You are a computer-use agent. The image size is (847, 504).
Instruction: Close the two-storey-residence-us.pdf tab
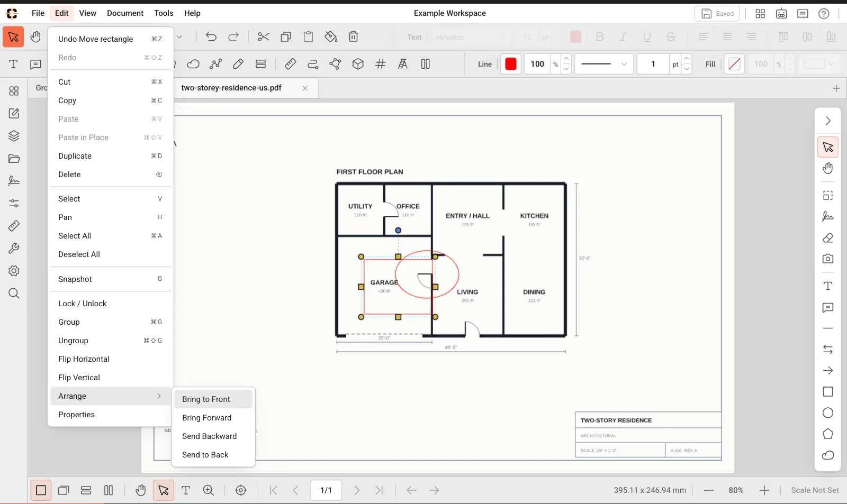coord(305,88)
